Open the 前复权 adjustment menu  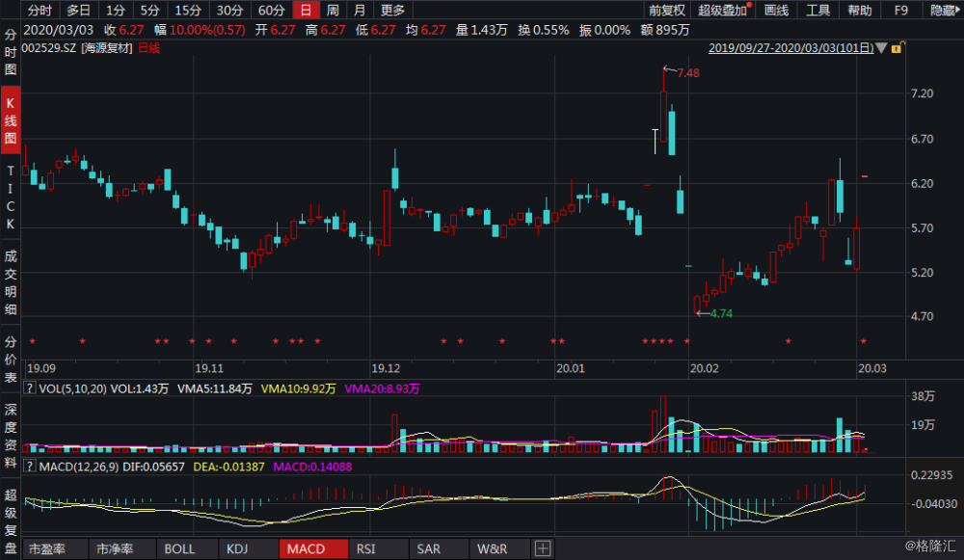point(667,10)
